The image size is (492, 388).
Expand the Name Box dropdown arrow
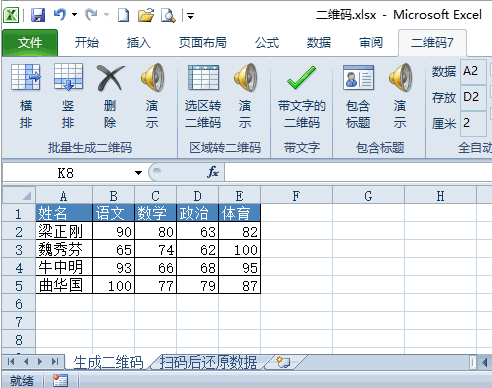pyautogui.click(x=138, y=173)
